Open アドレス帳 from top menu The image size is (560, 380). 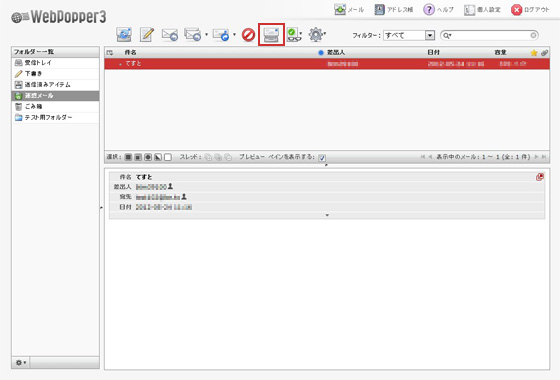tap(394, 10)
